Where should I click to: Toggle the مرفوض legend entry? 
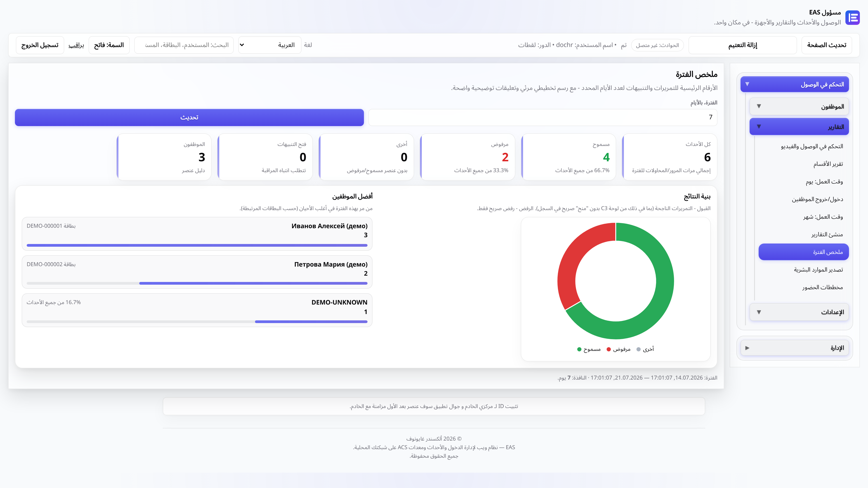coord(618,349)
